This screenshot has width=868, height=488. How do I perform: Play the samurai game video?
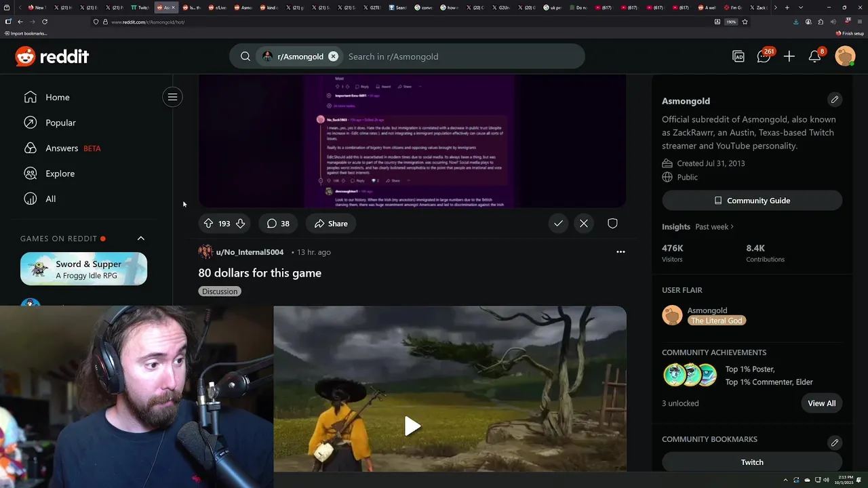pyautogui.click(x=412, y=426)
